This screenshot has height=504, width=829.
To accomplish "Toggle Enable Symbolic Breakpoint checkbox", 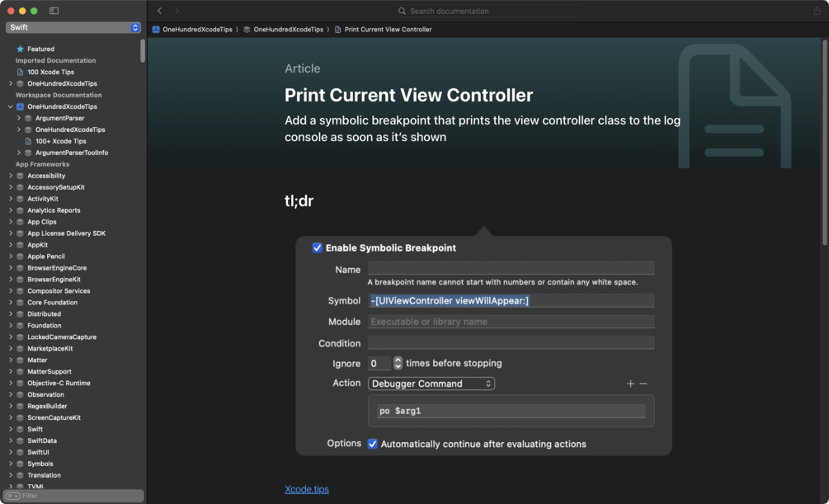I will point(318,248).
